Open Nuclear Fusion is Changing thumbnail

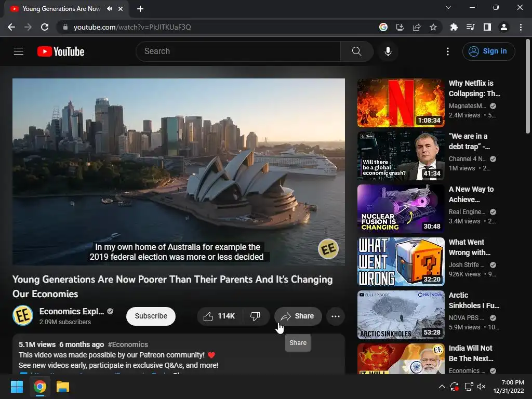coord(401,209)
